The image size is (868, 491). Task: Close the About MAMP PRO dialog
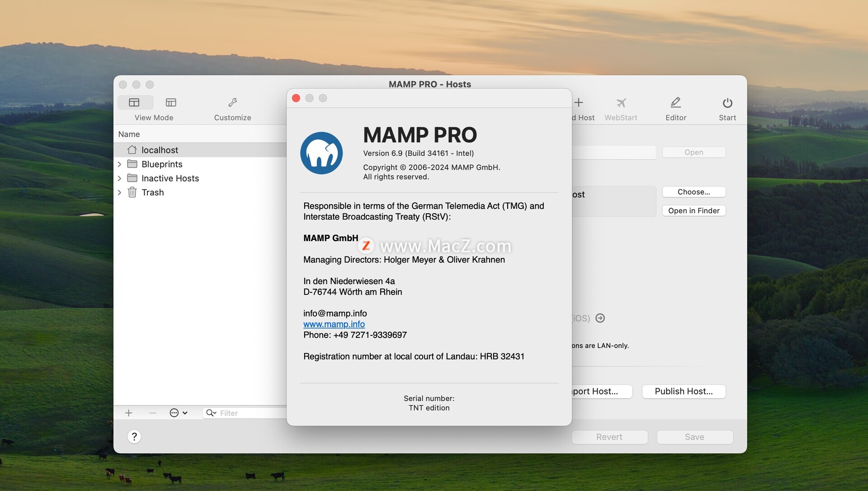296,98
